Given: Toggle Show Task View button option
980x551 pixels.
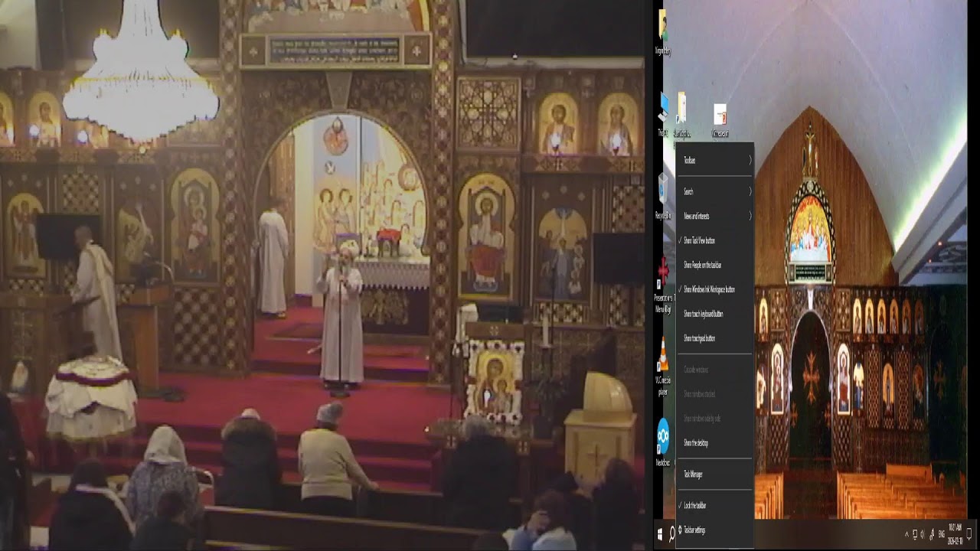Looking at the screenshot, I should coord(715,240).
